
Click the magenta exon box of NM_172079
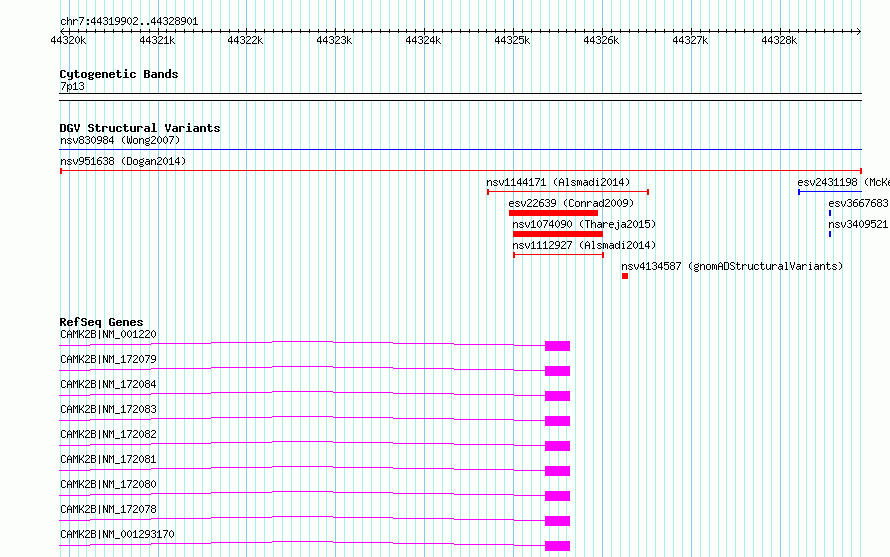pyautogui.click(x=557, y=371)
